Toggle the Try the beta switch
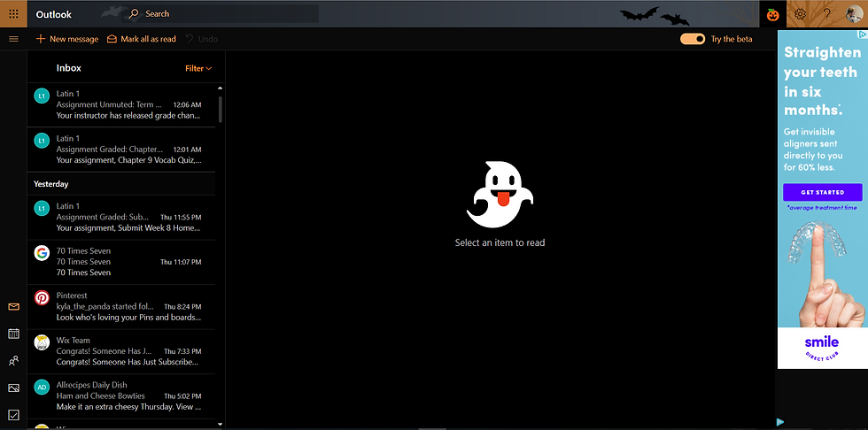This screenshot has height=430, width=868. (x=693, y=39)
